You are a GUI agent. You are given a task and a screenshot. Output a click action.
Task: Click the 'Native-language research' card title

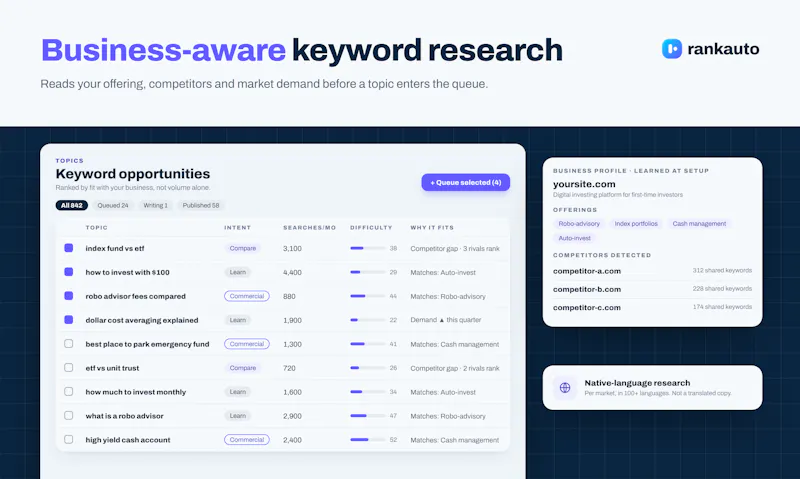click(637, 383)
